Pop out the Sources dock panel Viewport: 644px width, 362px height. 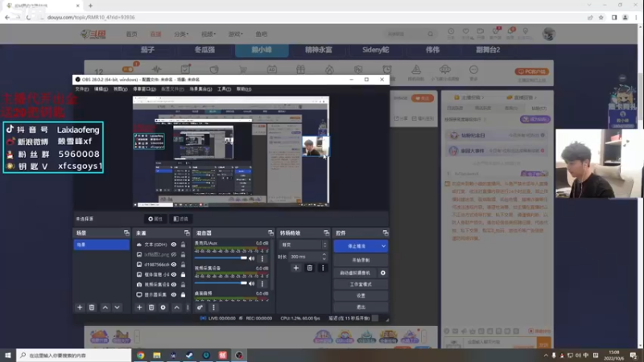(187, 232)
